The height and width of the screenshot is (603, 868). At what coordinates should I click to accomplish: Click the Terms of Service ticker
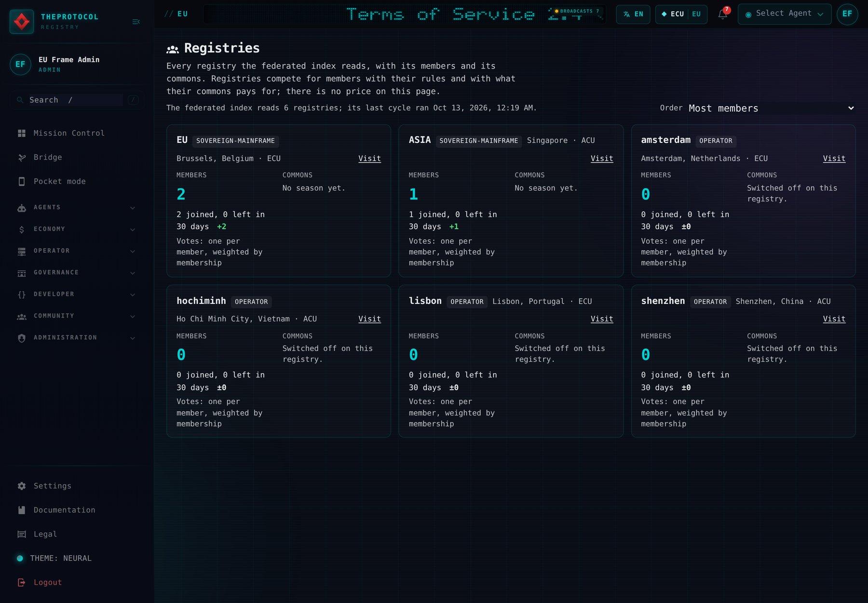404,14
